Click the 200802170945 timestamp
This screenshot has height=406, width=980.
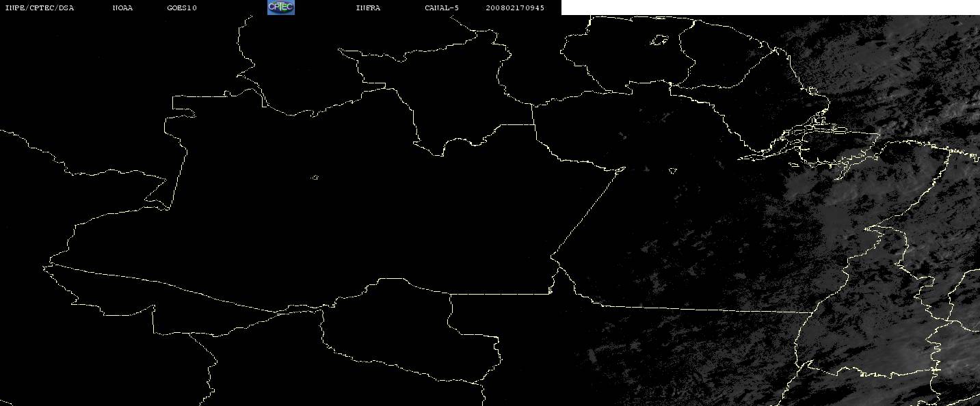pyautogui.click(x=515, y=8)
